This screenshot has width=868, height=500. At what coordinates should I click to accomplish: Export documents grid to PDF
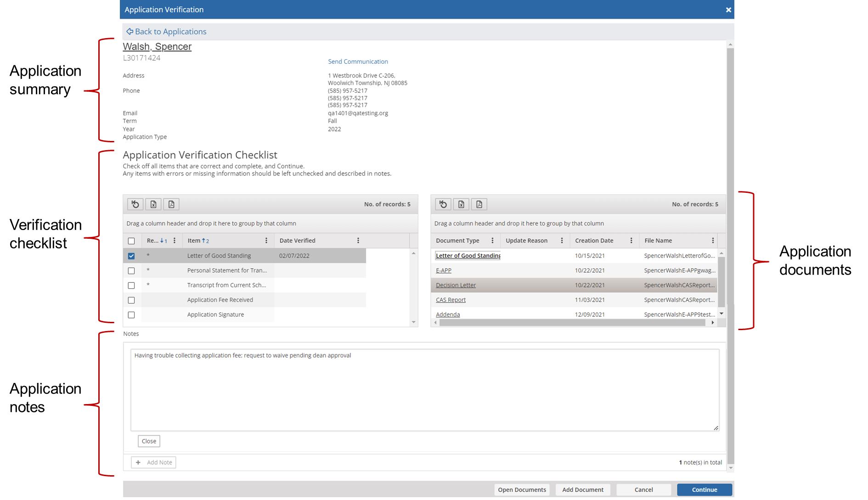pyautogui.click(x=479, y=204)
